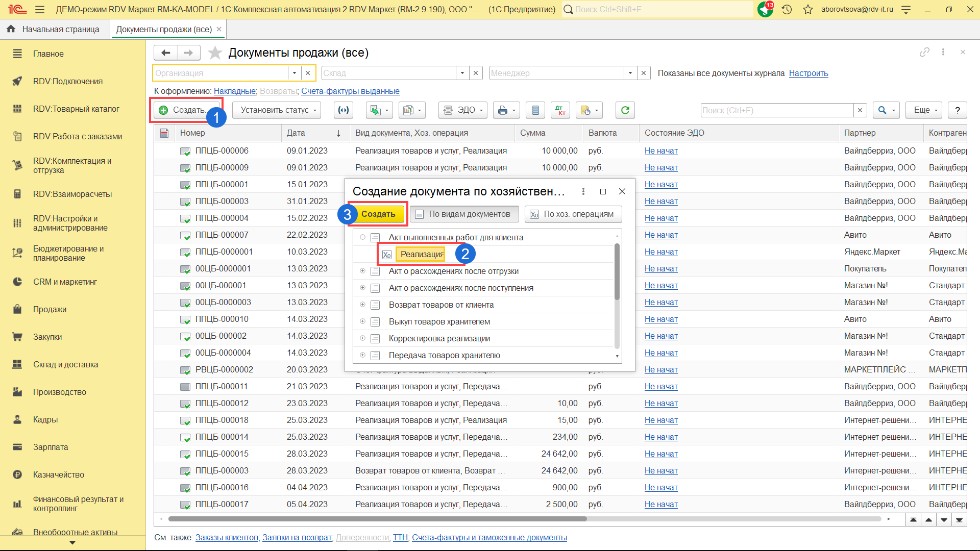The height and width of the screenshot is (551, 980).
Task: Click the Организация filter input field
Action: [220, 73]
